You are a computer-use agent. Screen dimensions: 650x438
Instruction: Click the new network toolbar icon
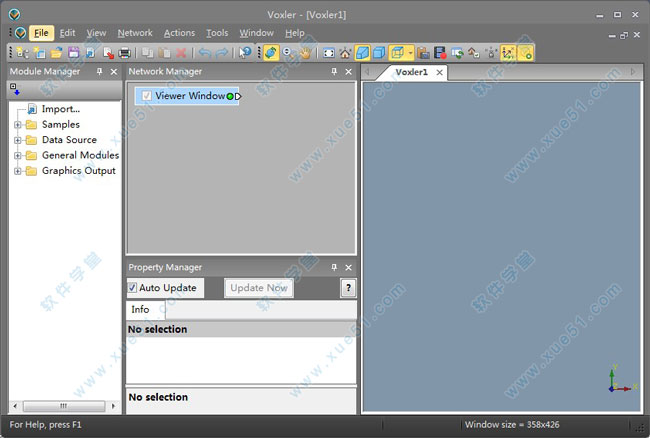click(x=22, y=53)
